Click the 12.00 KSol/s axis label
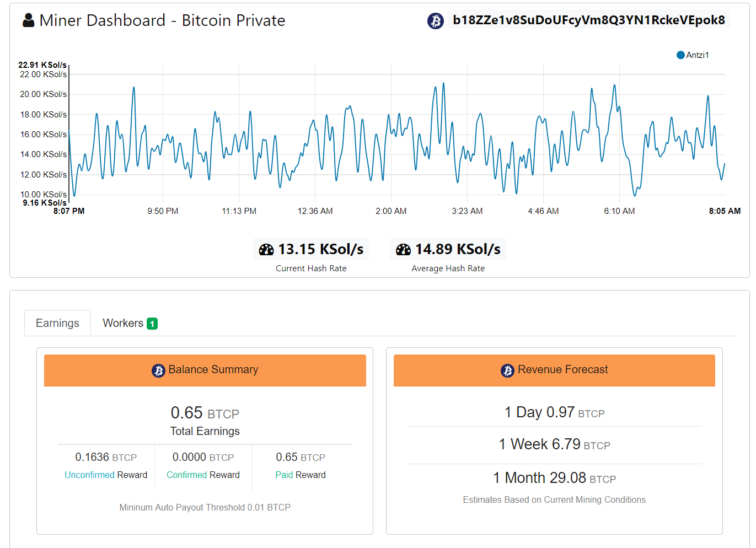This screenshot has height=548, width=756. (44, 175)
